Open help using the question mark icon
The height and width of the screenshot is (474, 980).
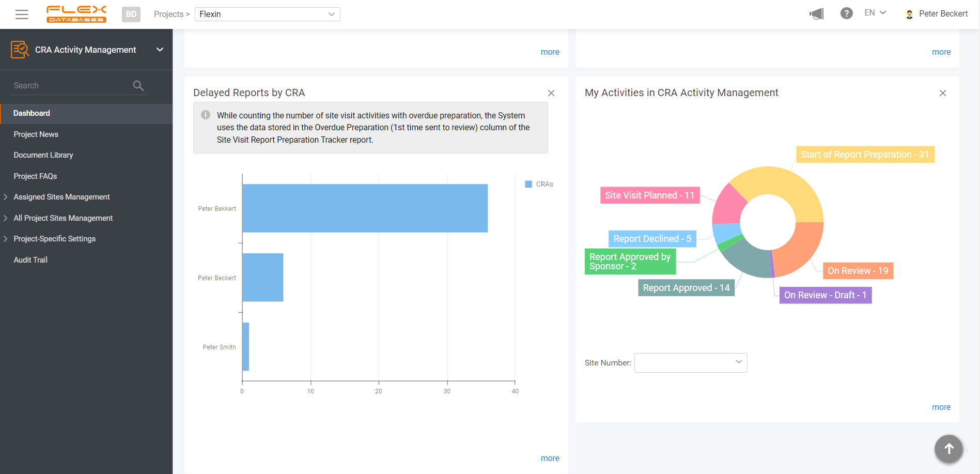click(x=847, y=13)
